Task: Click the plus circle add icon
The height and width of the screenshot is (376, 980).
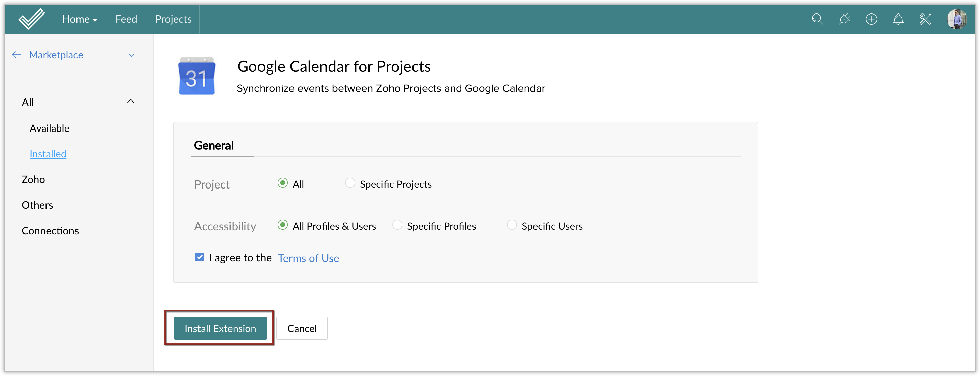Action: [871, 19]
